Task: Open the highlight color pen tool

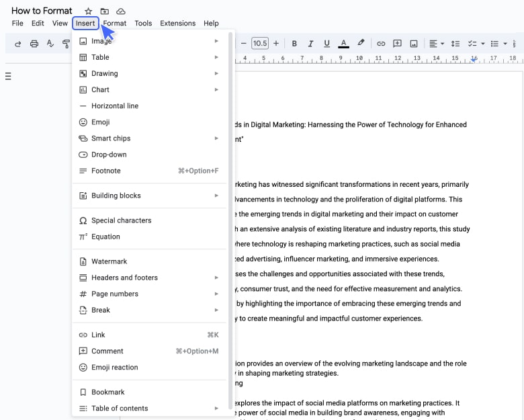Action: click(x=361, y=43)
